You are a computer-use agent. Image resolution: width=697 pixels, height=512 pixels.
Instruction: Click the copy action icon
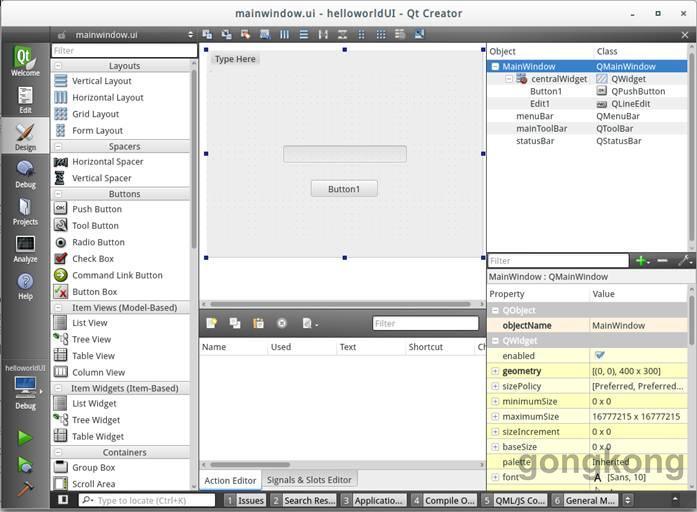tap(235, 323)
